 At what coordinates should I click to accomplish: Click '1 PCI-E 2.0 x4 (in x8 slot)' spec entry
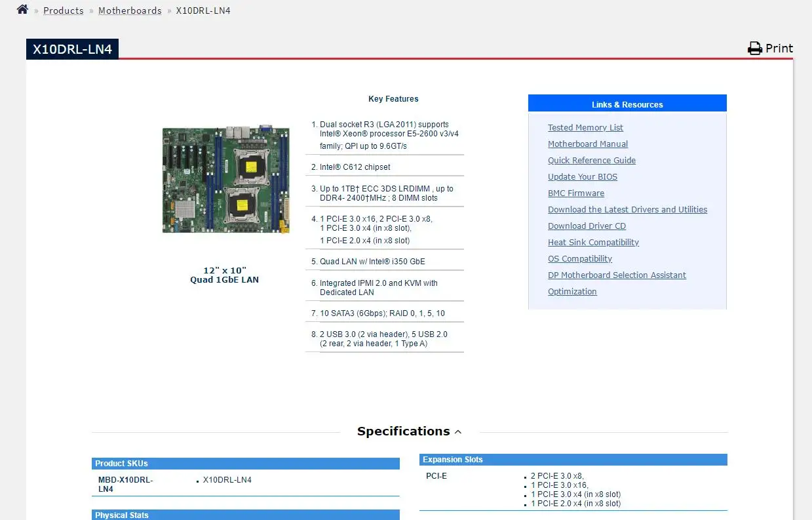(x=575, y=504)
